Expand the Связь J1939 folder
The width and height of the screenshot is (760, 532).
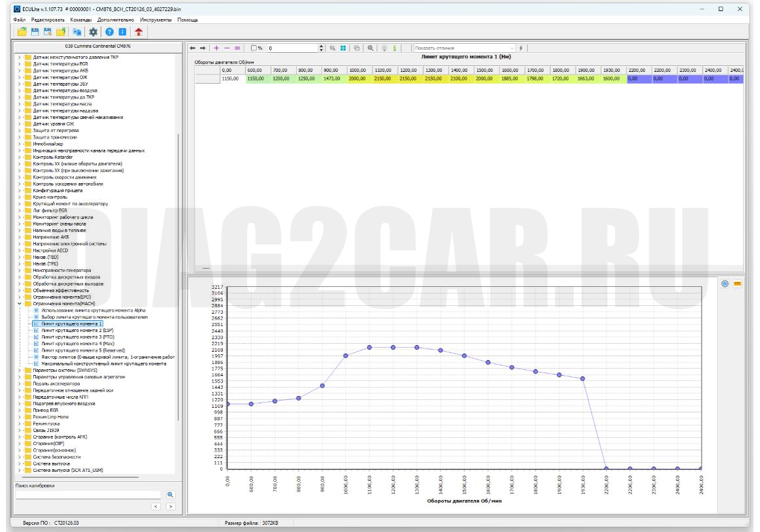coord(20,430)
